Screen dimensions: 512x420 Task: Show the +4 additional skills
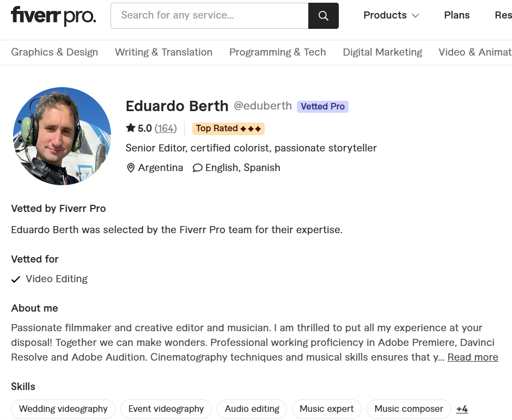pos(462,409)
